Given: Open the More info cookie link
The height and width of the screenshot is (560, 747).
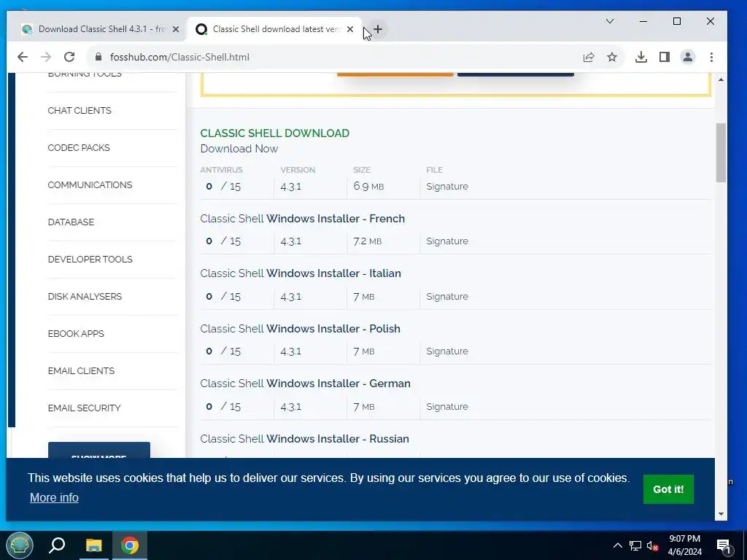Looking at the screenshot, I should (x=54, y=497).
